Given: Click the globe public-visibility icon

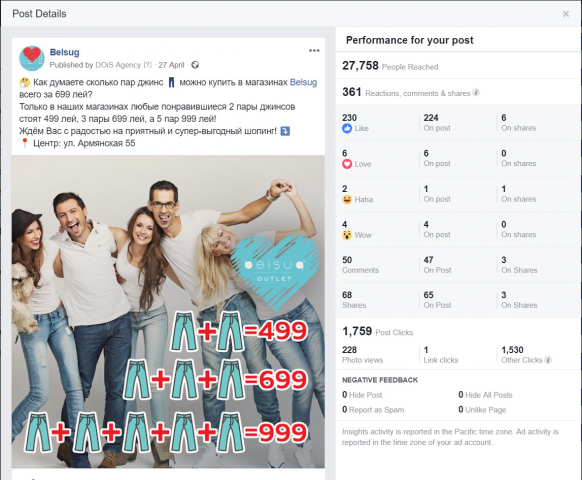Looking at the screenshot, I should tap(195, 65).
